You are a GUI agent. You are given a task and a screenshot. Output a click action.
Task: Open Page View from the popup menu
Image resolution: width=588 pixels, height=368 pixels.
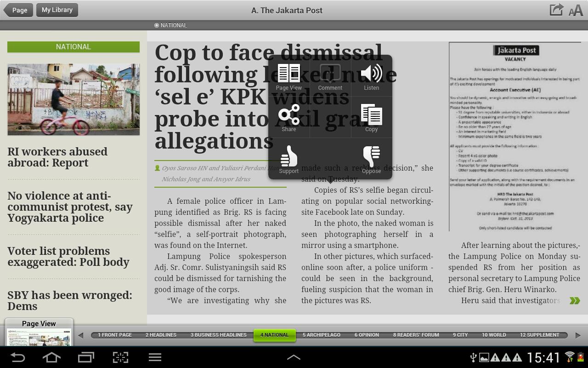[x=289, y=77]
